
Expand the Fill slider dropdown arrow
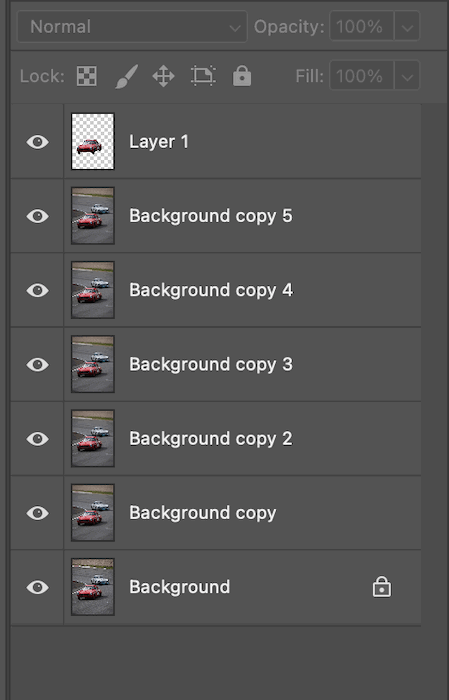407,76
